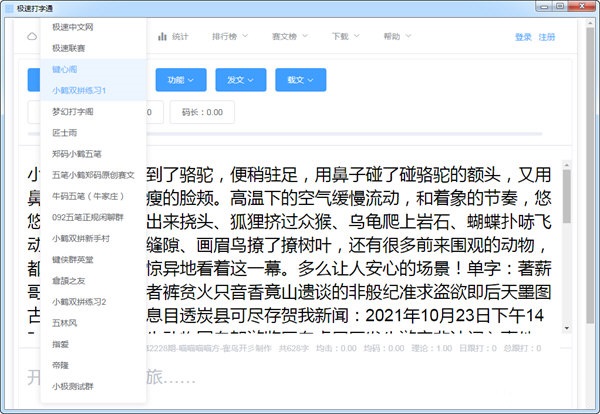Pick 键侠群英堂 from the list
The width and height of the screenshot is (600, 414).
point(93,260)
